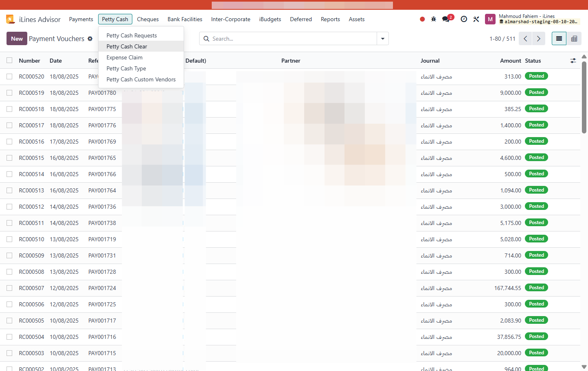Open the activities clock icon
This screenshot has height=371, width=588.
tap(464, 19)
